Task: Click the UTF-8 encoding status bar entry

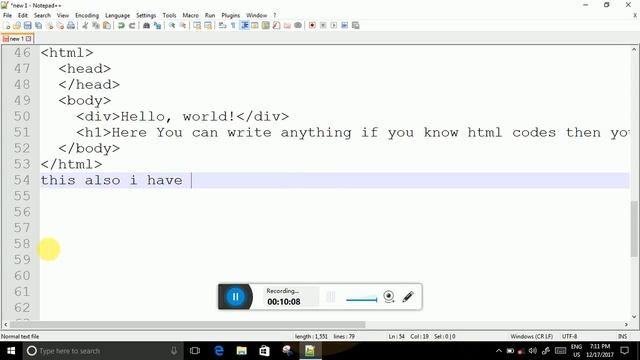Action: click(x=569, y=336)
